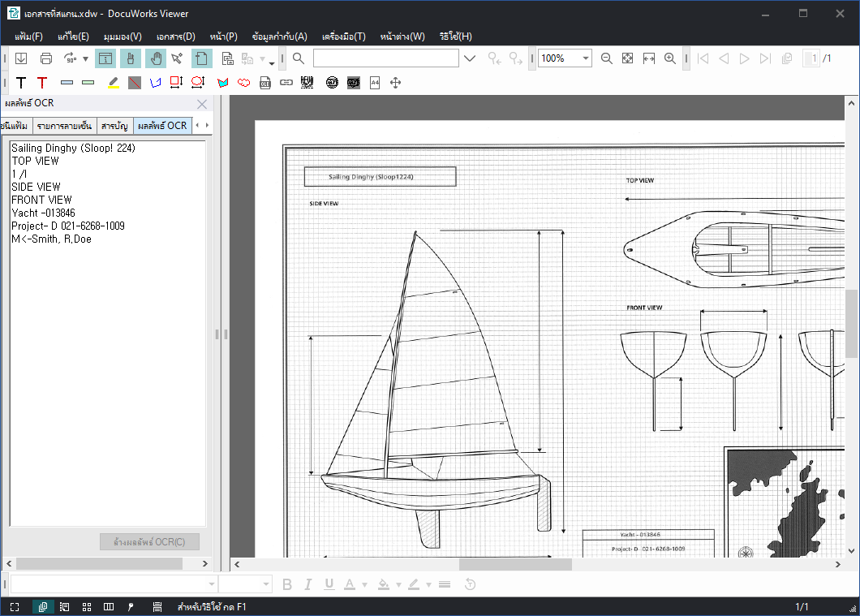Switch to the สารบัญ tab
The height and width of the screenshot is (616, 860).
tap(114, 126)
